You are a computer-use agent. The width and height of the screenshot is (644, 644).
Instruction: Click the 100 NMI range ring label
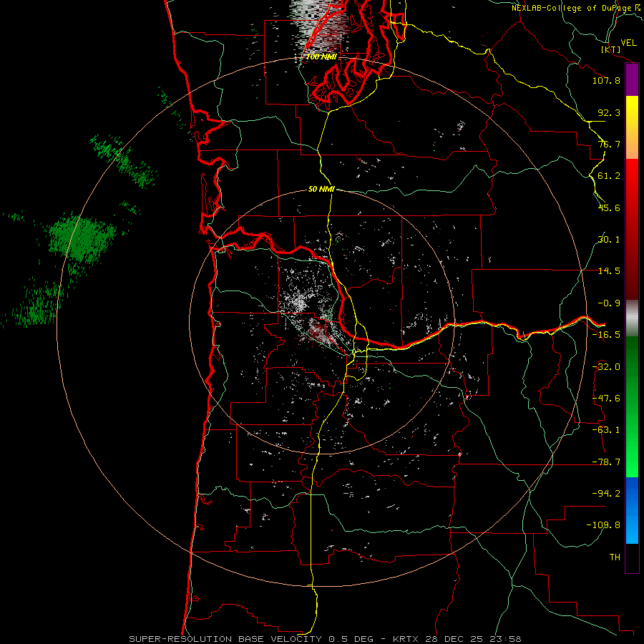[x=321, y=57]
